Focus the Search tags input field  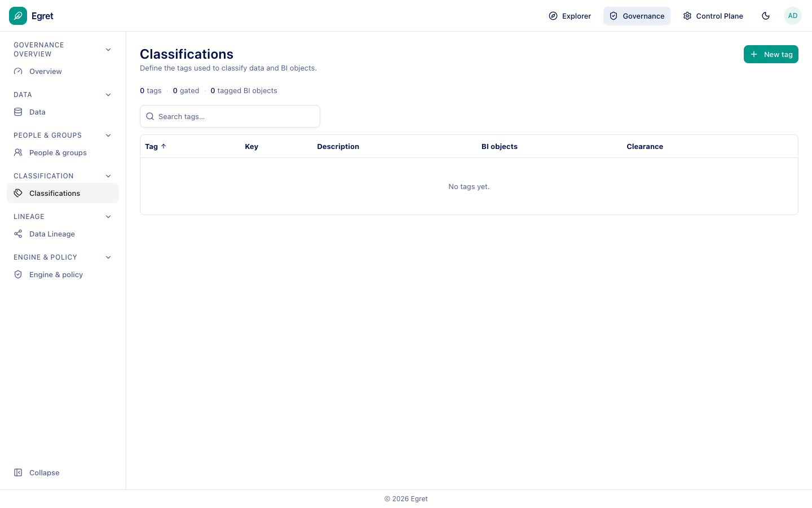(230, 117)
